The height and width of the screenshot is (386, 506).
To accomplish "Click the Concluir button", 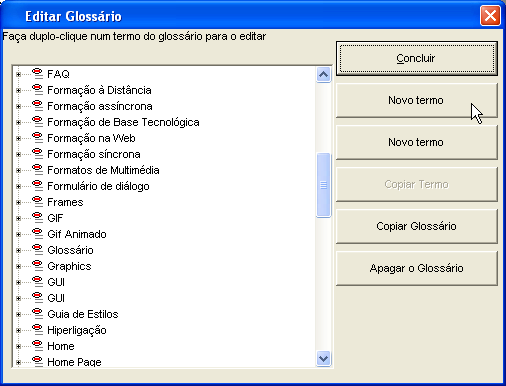I will click(417, 58).
